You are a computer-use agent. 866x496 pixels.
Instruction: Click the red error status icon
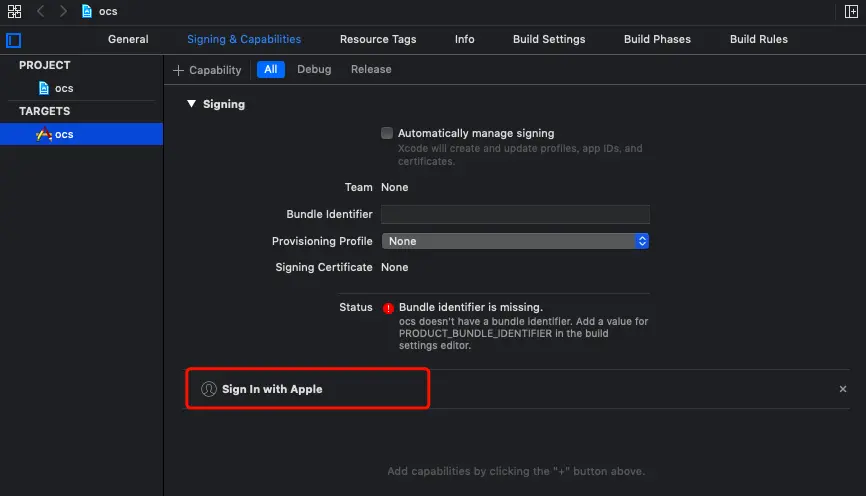point(388,308)
